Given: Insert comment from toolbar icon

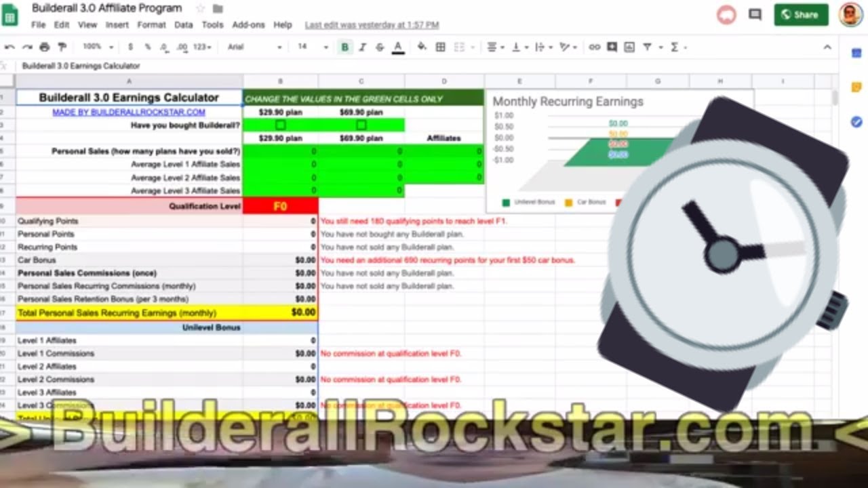Looking at the screenshot, I should click(x=612, y=47).
